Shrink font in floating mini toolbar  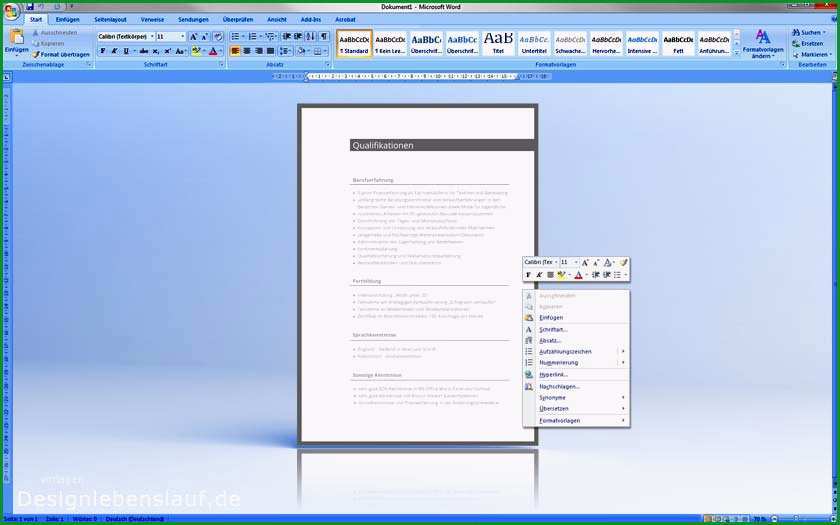596,262
